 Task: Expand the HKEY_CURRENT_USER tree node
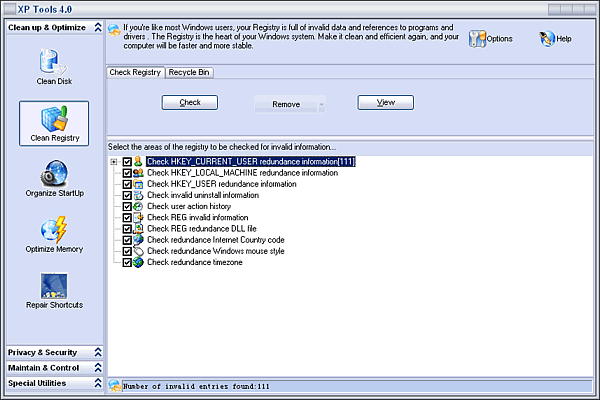pos(114,162)
